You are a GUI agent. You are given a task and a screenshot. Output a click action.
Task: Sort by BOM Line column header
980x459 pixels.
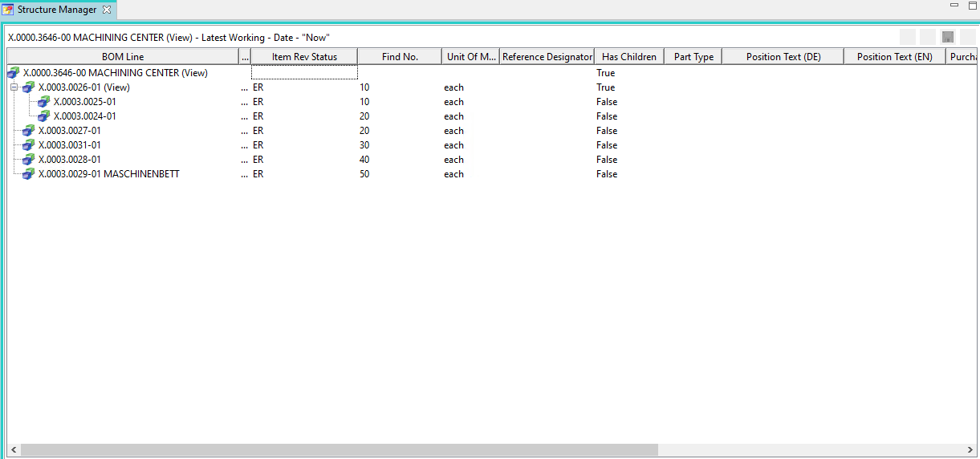[x=123, y=57]
